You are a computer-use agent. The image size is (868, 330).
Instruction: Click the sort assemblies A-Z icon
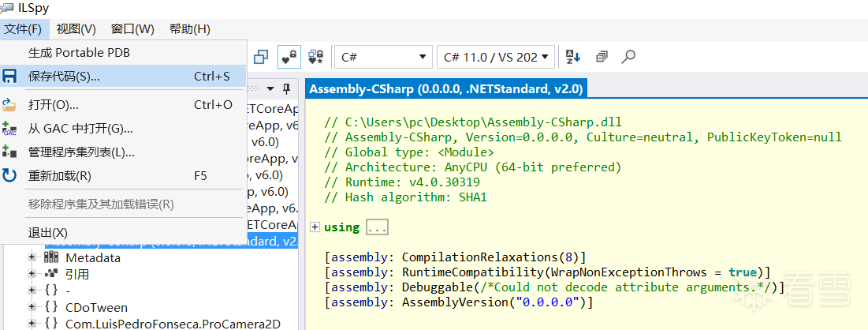(x=572, y=57)
